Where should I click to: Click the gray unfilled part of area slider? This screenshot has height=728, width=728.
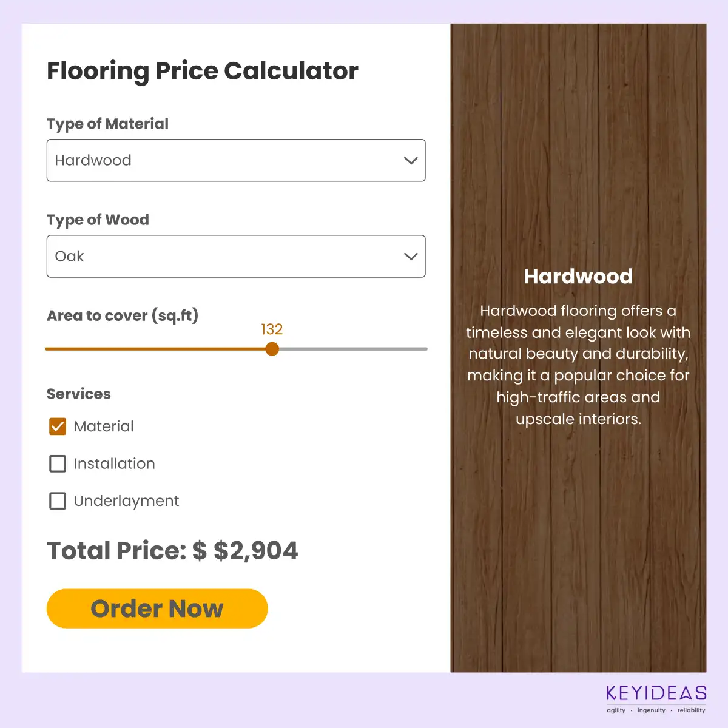[352, 349]
